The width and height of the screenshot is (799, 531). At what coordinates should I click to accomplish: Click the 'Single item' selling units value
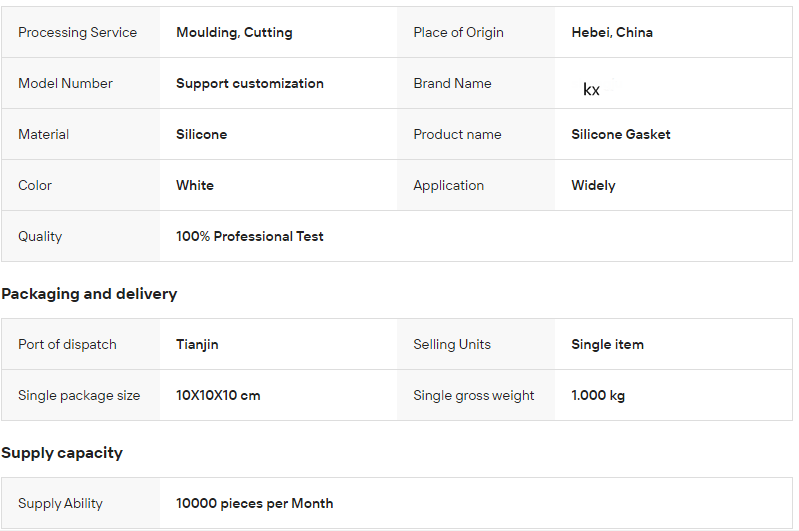(x=607, y=344)
